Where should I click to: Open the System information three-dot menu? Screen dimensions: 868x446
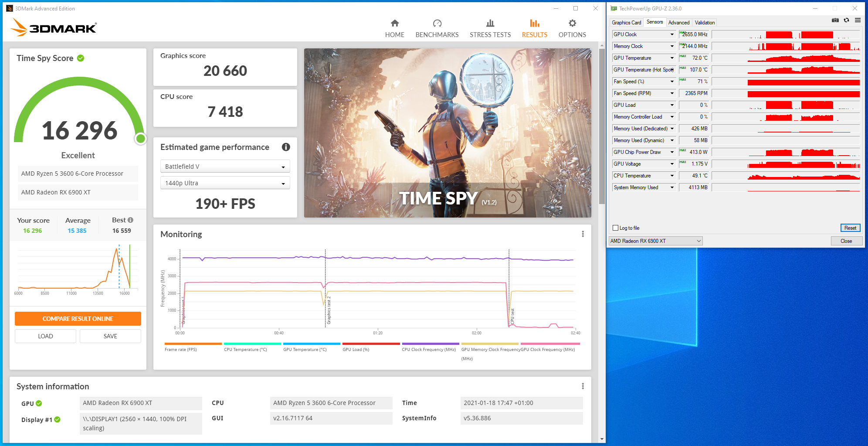pos(583,386)
